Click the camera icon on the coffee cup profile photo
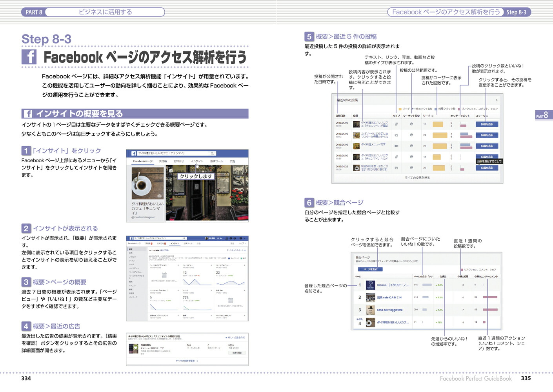Screen dimensions: 553x392 click(160, 196)
